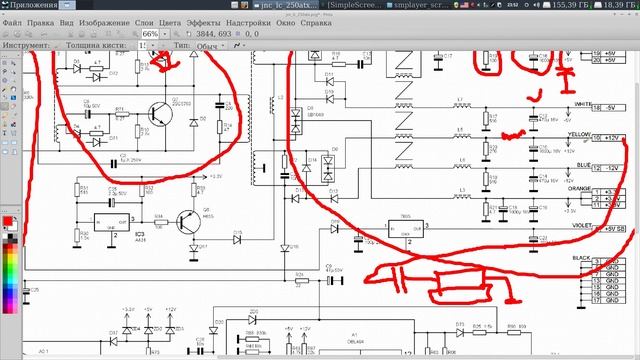Select the Zoom tool in toolbox

coord(13,80)
